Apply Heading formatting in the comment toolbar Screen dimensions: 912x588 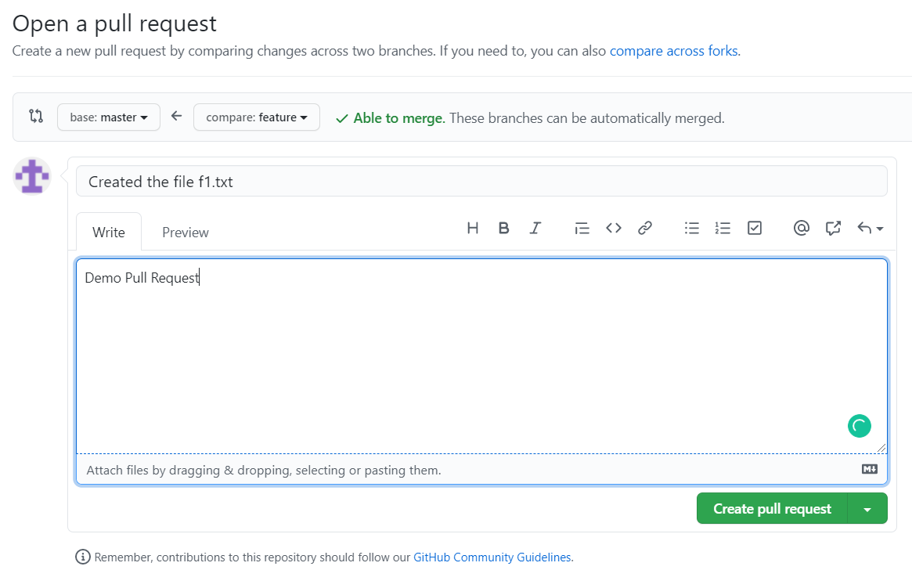pos(472,228)
